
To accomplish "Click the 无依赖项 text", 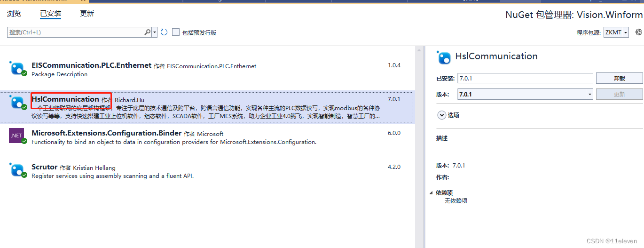I will coord(456,201).
